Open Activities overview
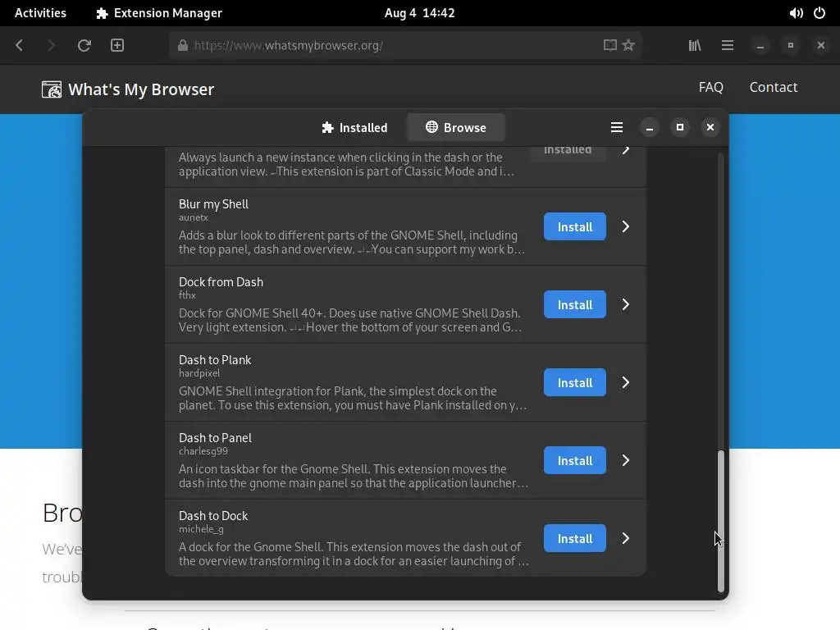The height and width of the screenshot is (630, 840). point(40,13)
